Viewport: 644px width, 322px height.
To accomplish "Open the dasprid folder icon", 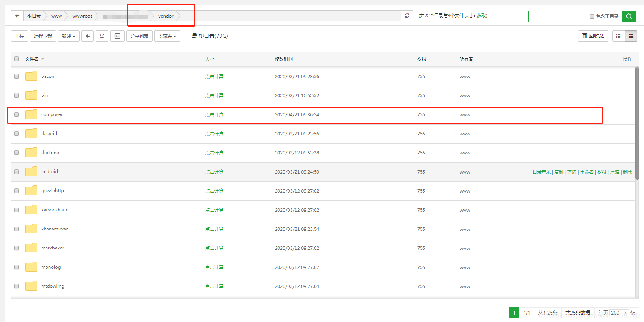I will tap(31, 134).
